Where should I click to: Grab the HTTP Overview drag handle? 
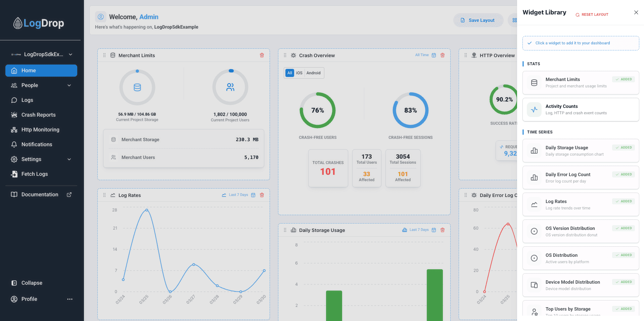click(x=466, y=55)
